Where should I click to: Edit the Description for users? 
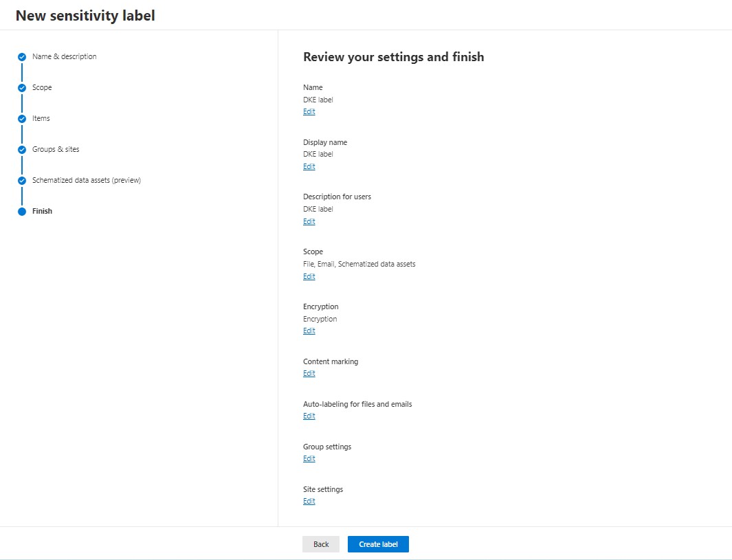click(x=309, y=222)
